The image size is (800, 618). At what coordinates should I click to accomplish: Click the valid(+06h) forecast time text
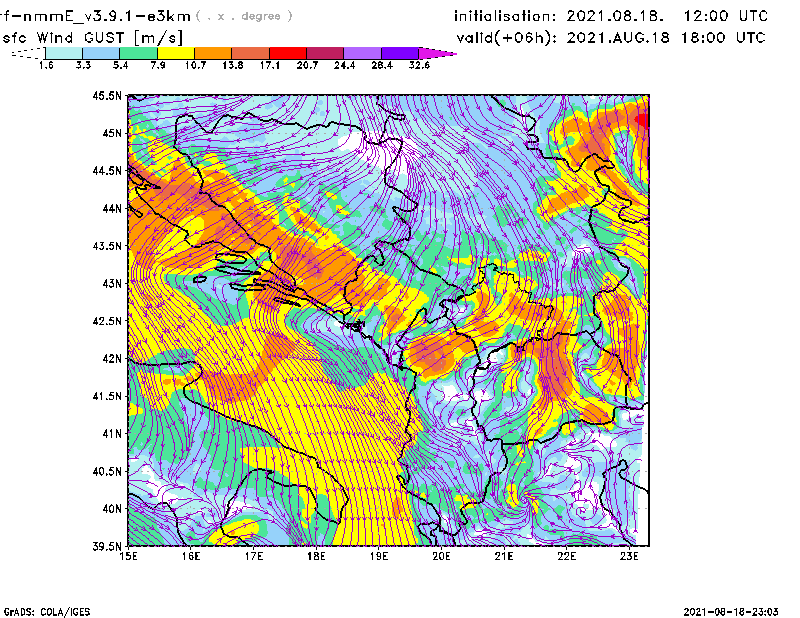[609, 37]
